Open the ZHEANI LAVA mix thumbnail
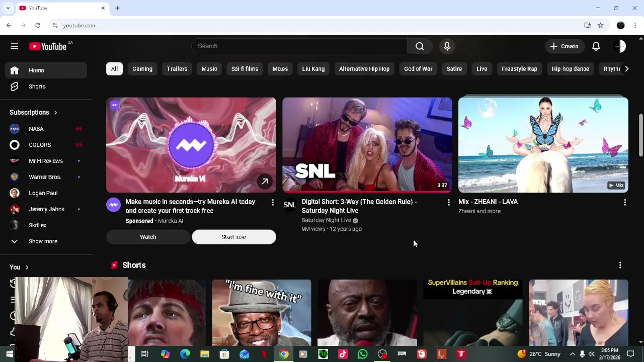The image size is (644, 362). [543, 145]
